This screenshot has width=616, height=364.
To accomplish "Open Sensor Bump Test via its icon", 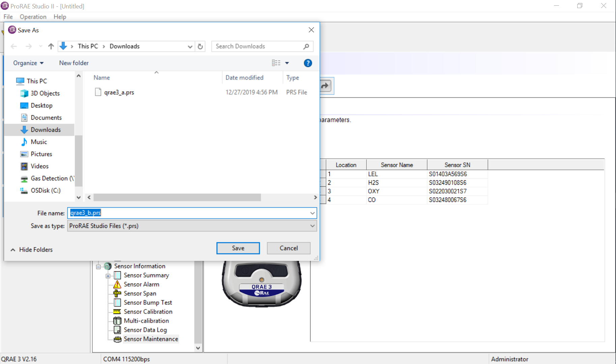I will 117,302.
